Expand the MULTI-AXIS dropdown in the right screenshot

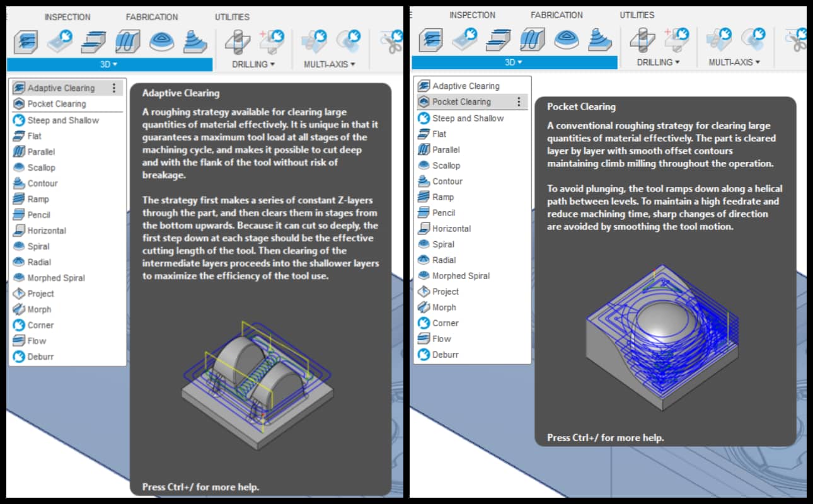(x=735, y=62)
